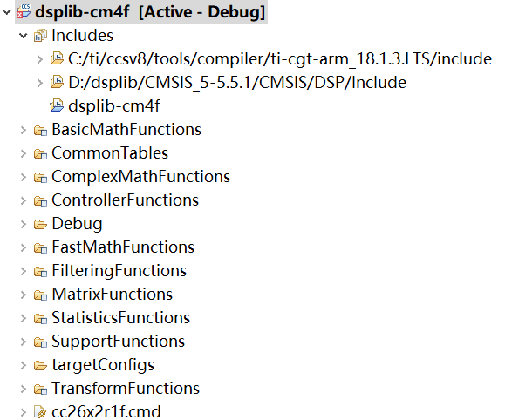
Task: Expand the TransformFunctions folder
Action: click(x=24, y=389)
